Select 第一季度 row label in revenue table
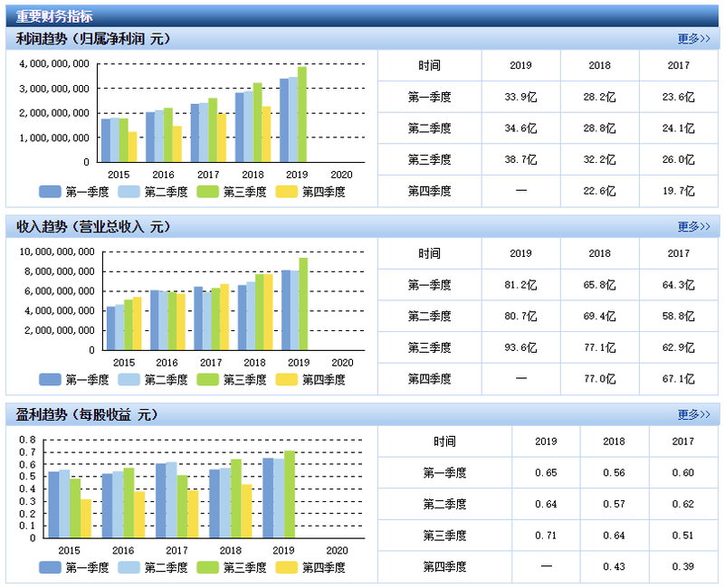This screenshot has height=588, width=724. (429, 285)
